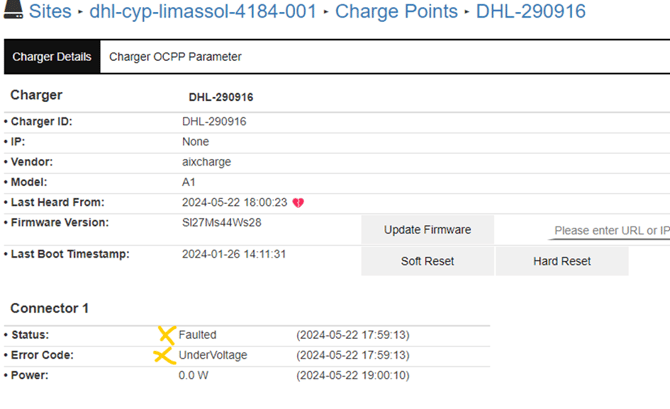Go to the dhl-cyp-limassol-4184-001 site link
670x409 pixels.
[x=203, y=13]
